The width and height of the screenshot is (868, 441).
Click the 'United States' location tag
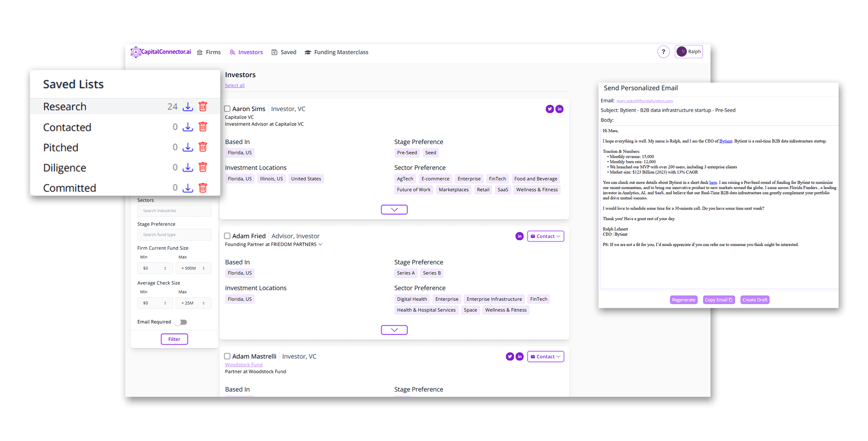[306, 179]
